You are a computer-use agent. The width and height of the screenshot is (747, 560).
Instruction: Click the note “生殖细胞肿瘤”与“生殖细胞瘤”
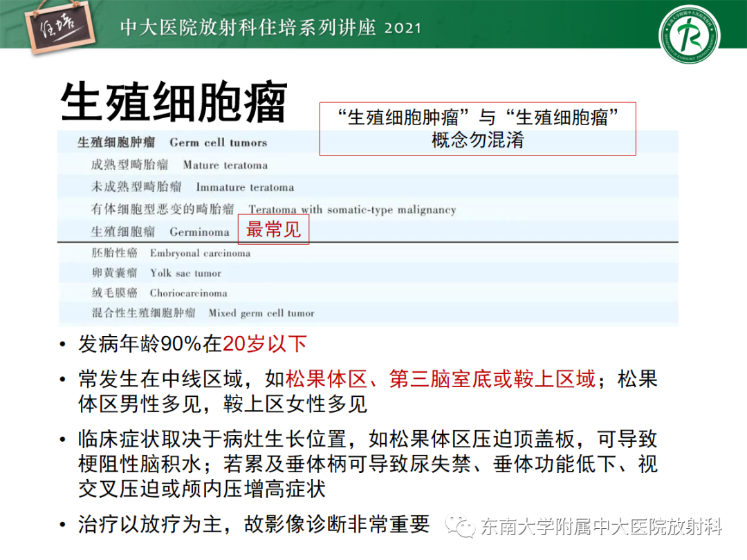(x=477, y=117)
